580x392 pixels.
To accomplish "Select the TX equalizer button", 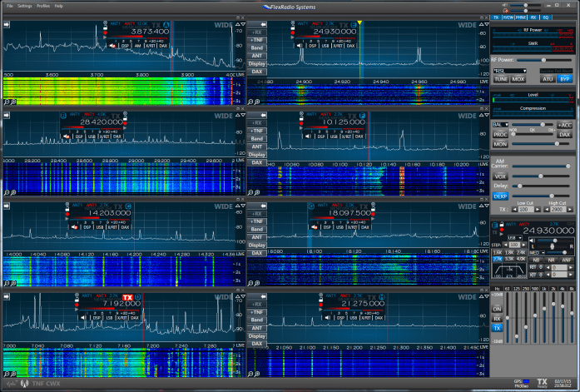I will pyautogui.click(x=497, y=328).
